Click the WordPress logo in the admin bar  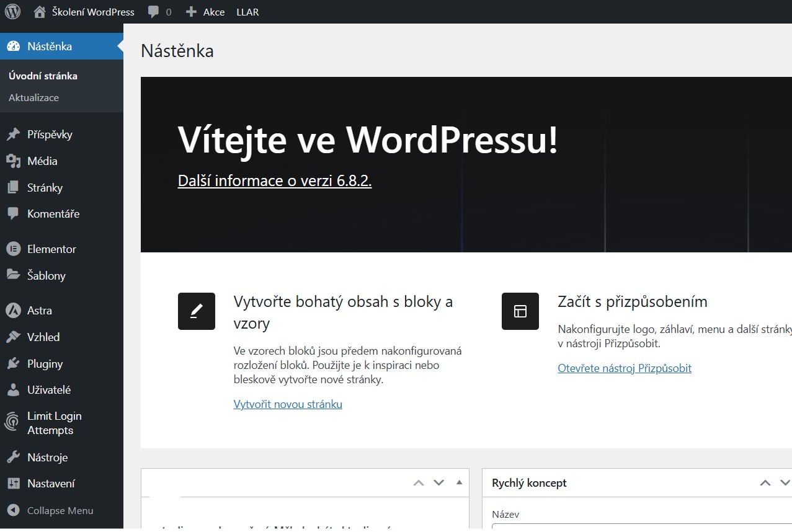(x=12, y=11)
